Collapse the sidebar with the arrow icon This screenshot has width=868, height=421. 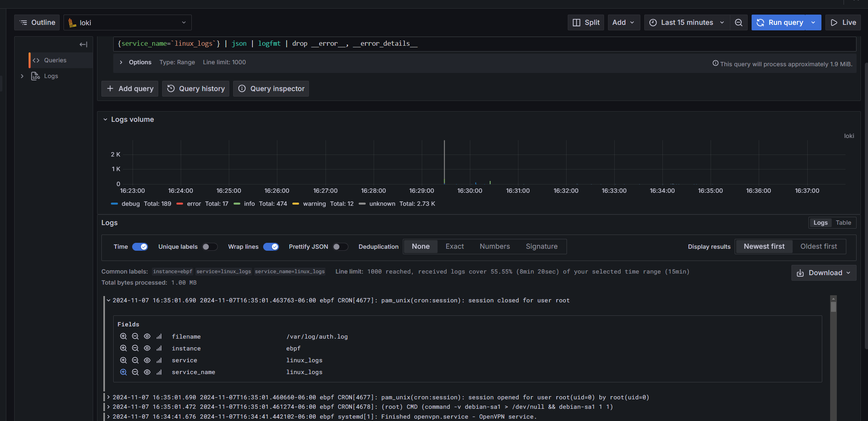click(x=83, y=45)
